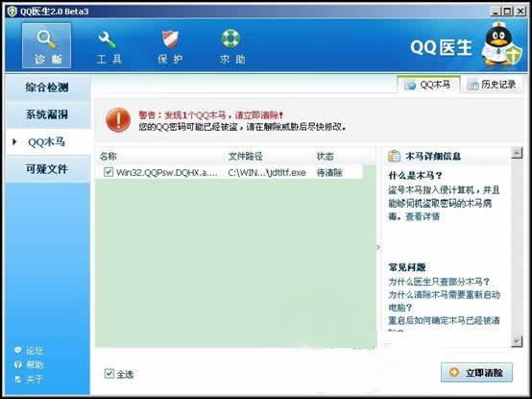The height and width of the screenshot is (399, 532).
Task: Maximize the QQ医生 window
Action: pyautogui.click(x=508, y=12)
